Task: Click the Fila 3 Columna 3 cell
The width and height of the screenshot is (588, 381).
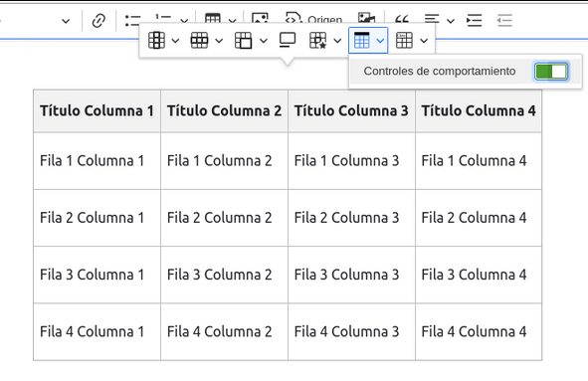Action: click(351, 275)
